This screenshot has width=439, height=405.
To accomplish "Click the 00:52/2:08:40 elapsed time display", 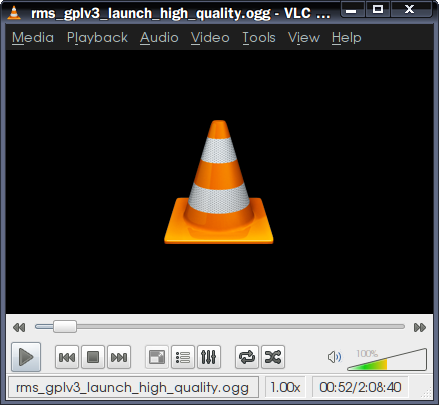I will coord(360,387).
